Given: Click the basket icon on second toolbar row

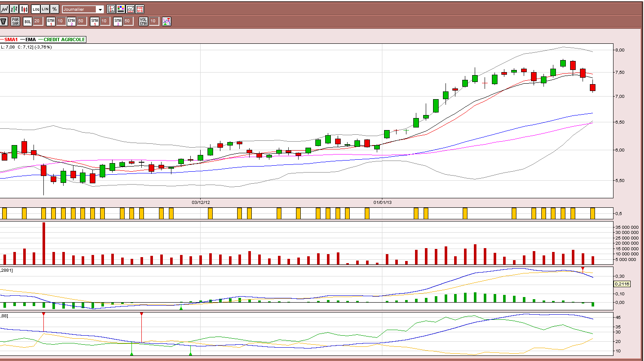Looking at the screenshot, I should point(4,21).
